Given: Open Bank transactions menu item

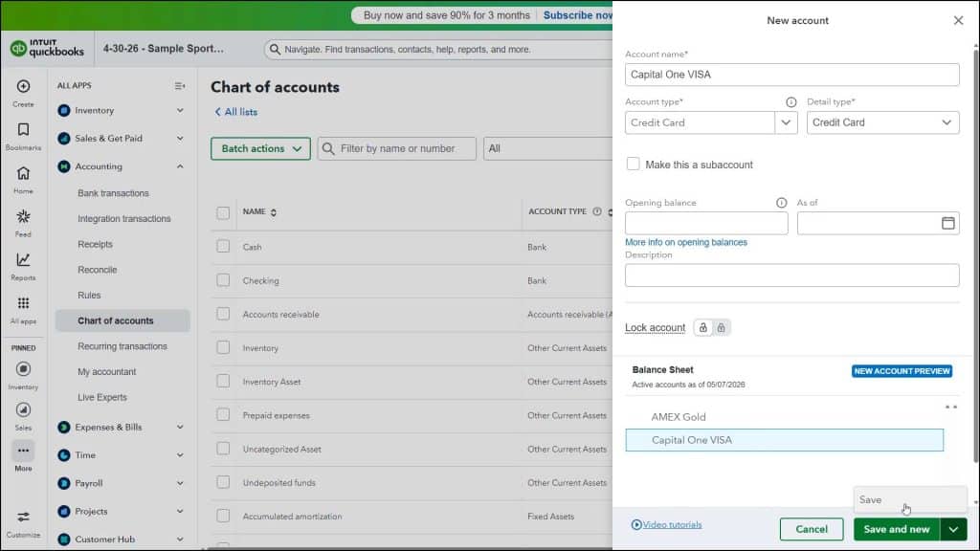Looking at the screenshot, I should coord(113,193).
